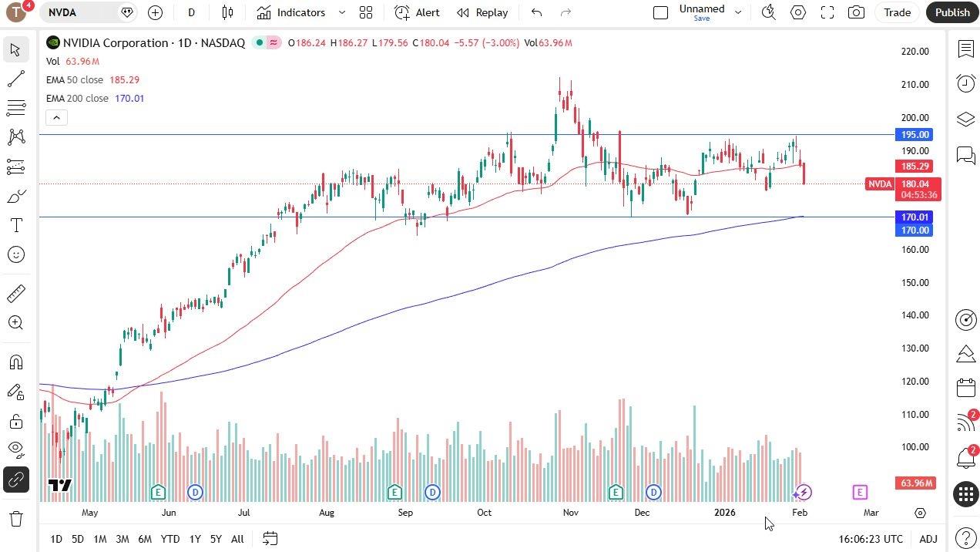
Task: Open the alerts alarm clock panel
Action: tap(965, 83)
